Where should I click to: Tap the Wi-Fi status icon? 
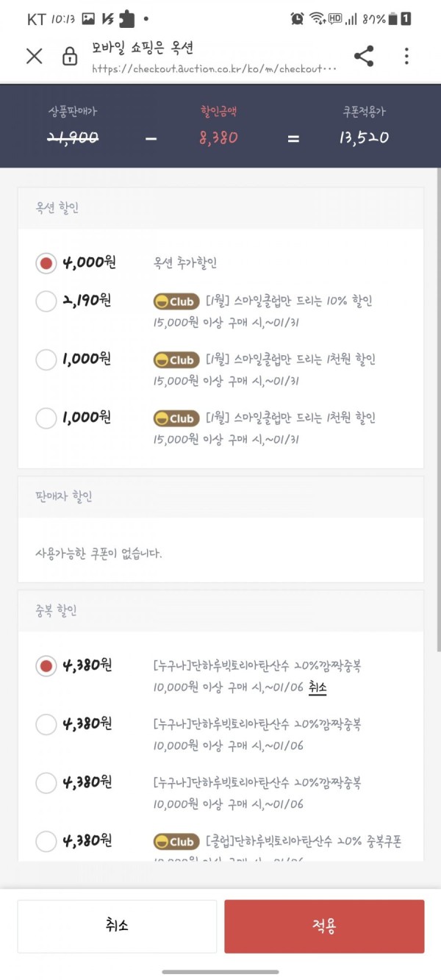[317, 19]
